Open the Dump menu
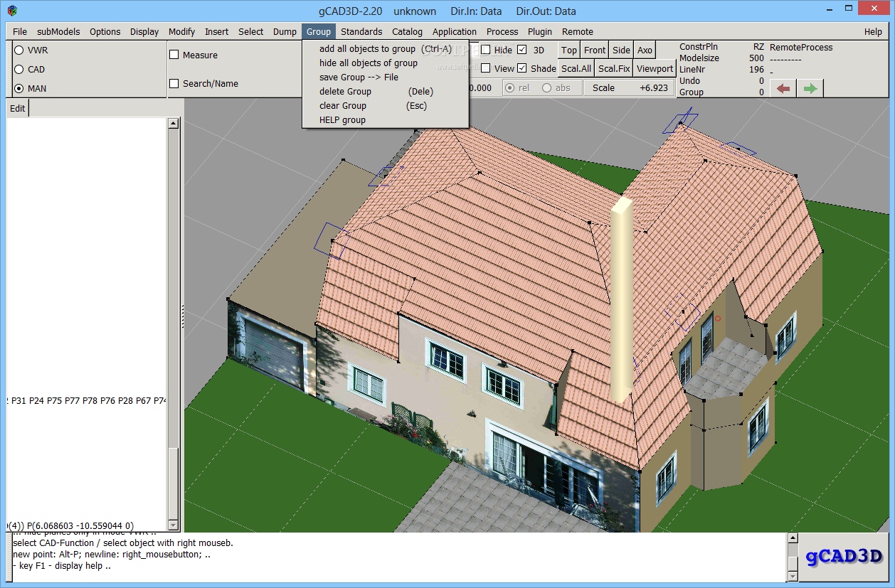 pos(285,31)
